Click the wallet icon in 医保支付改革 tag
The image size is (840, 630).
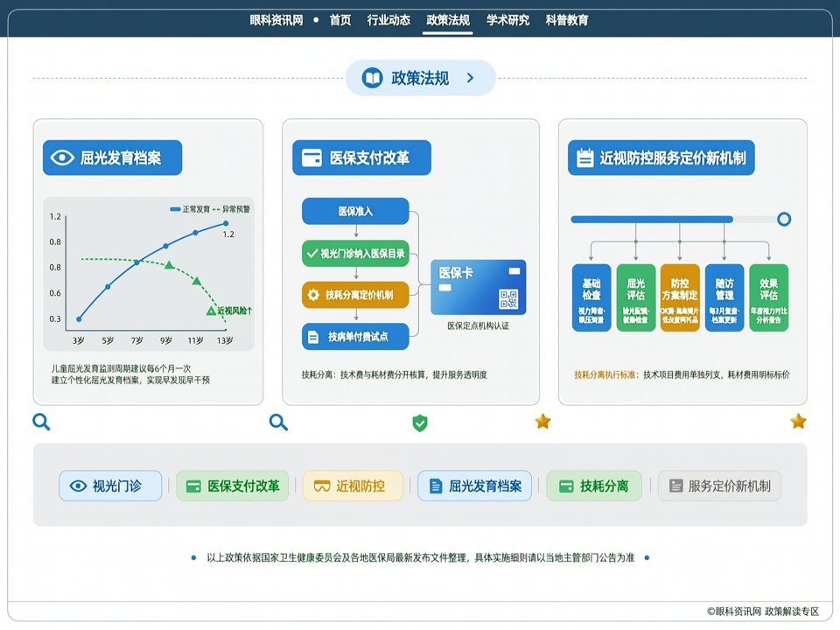pyautogui.click(x=193, y=486)
